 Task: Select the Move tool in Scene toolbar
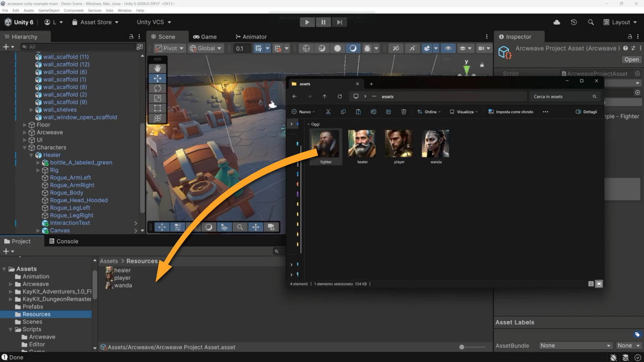[157, 78]
